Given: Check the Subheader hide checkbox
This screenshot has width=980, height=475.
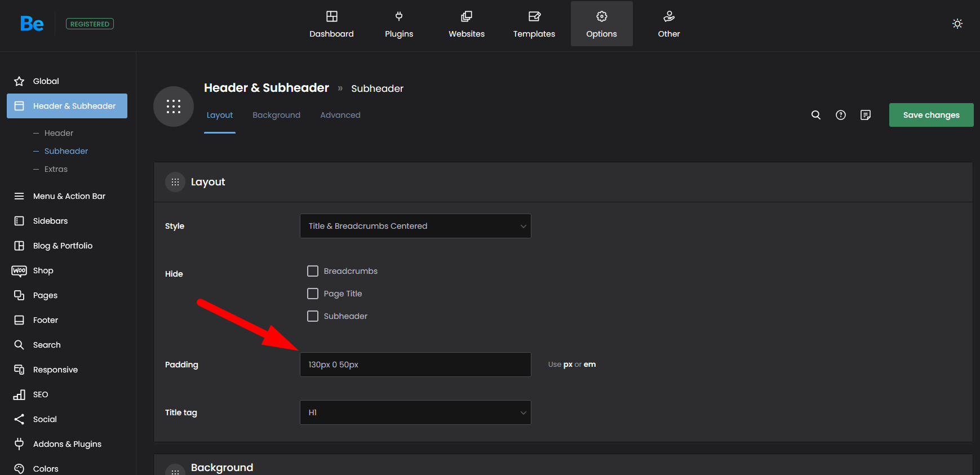Looking at the screenshot, I should point(313,316).
